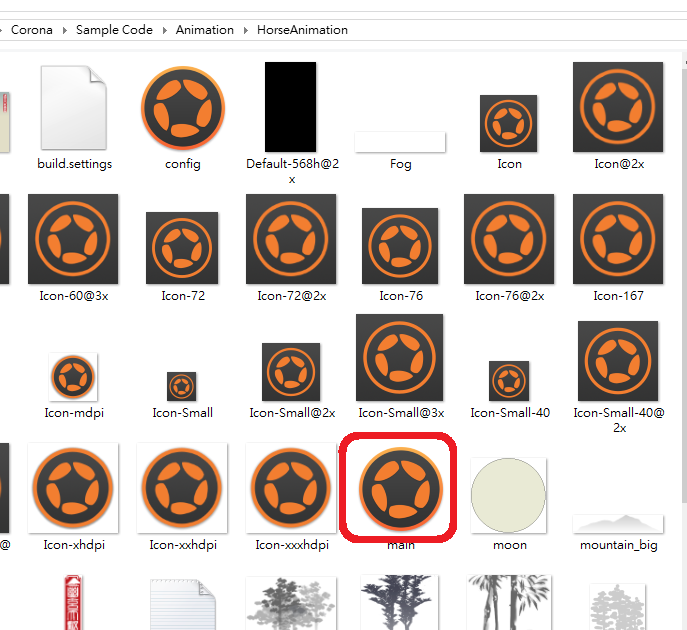Image resolution: width=687 pixels, height=630 pixels.
Task: Click the Icon-72 file
Action: click(x=182, y=248)
